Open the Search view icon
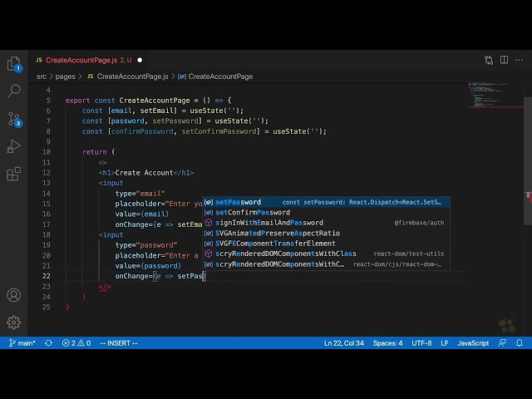532x399 pixels. click(14, 91)
